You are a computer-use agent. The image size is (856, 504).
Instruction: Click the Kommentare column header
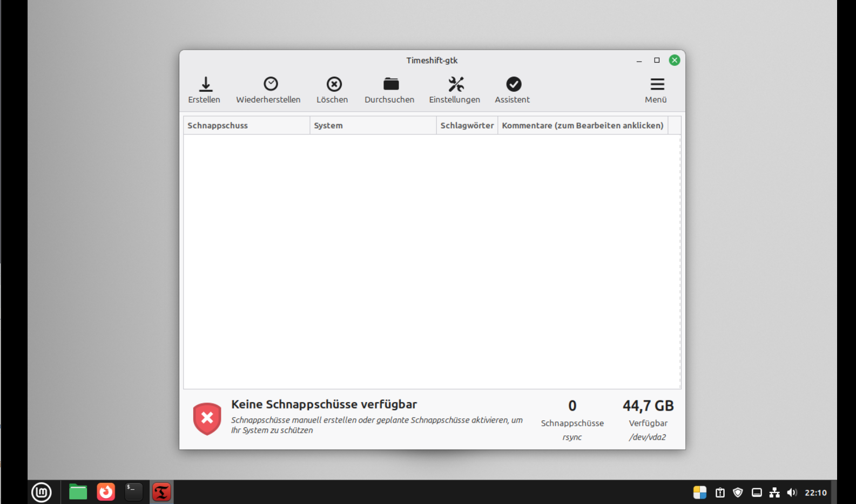click(582, 125)
